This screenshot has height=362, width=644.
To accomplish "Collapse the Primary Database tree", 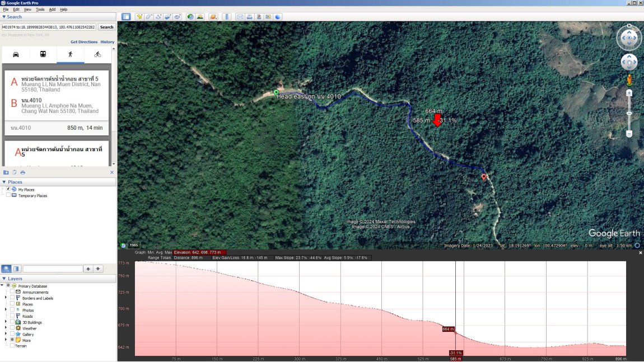I will (3, 286).
